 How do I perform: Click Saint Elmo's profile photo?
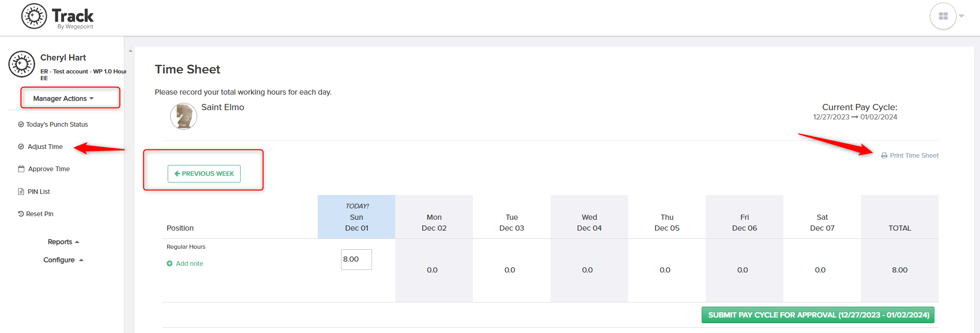coord(184,116)
